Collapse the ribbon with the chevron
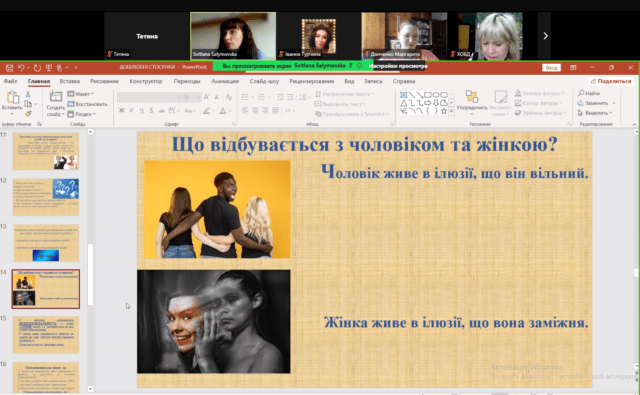Viewport: 640px width, 395px height. (x=634, y=124)
